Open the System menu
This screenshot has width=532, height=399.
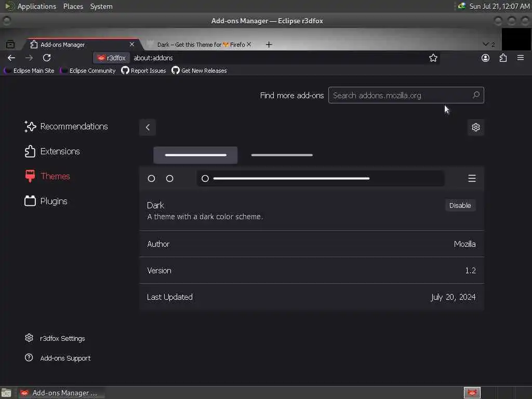[101, 6]
